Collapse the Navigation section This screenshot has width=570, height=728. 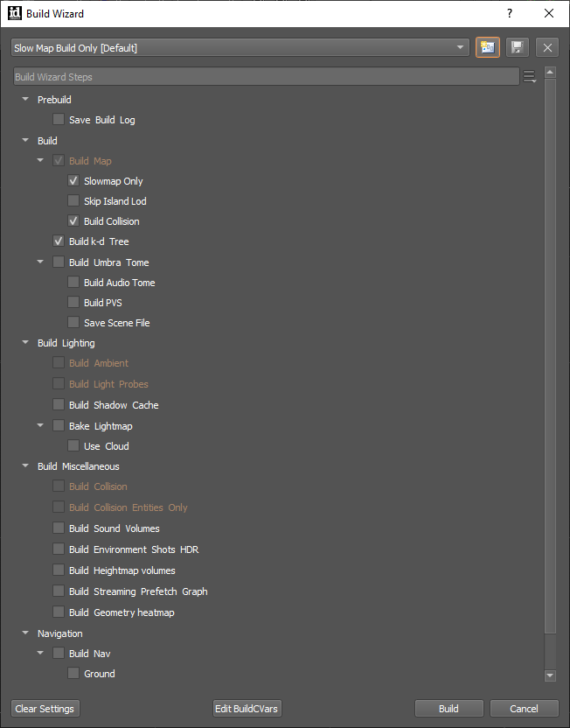(25, 633)
